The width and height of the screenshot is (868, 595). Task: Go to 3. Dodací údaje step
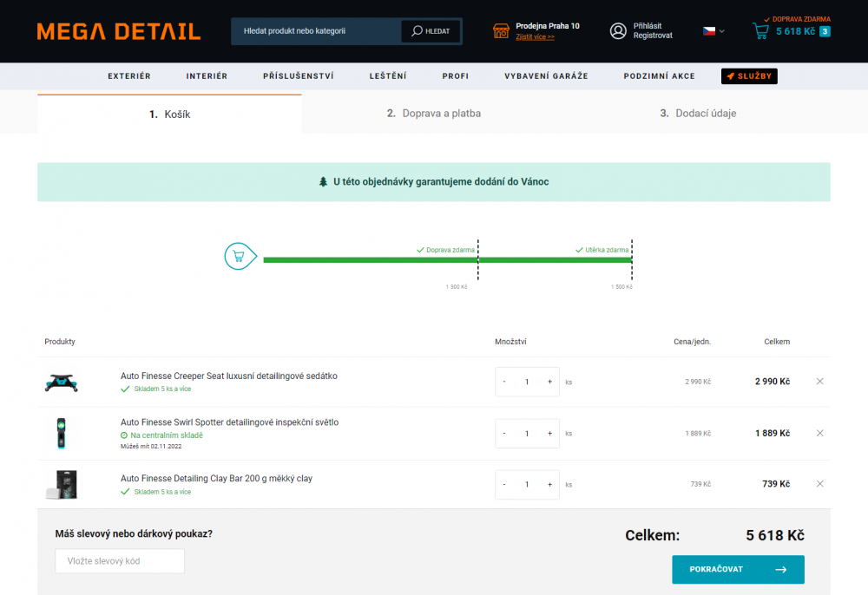coord(698,114)
